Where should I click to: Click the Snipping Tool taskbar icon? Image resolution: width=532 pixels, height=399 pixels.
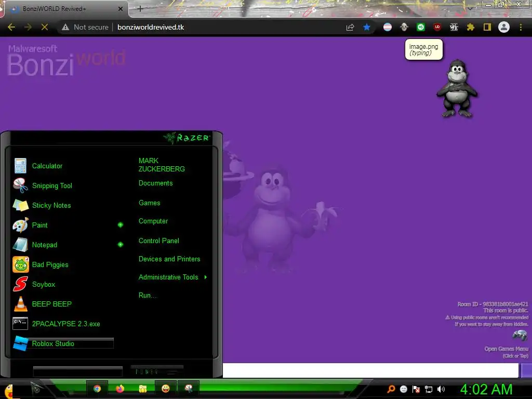(188, 389)
